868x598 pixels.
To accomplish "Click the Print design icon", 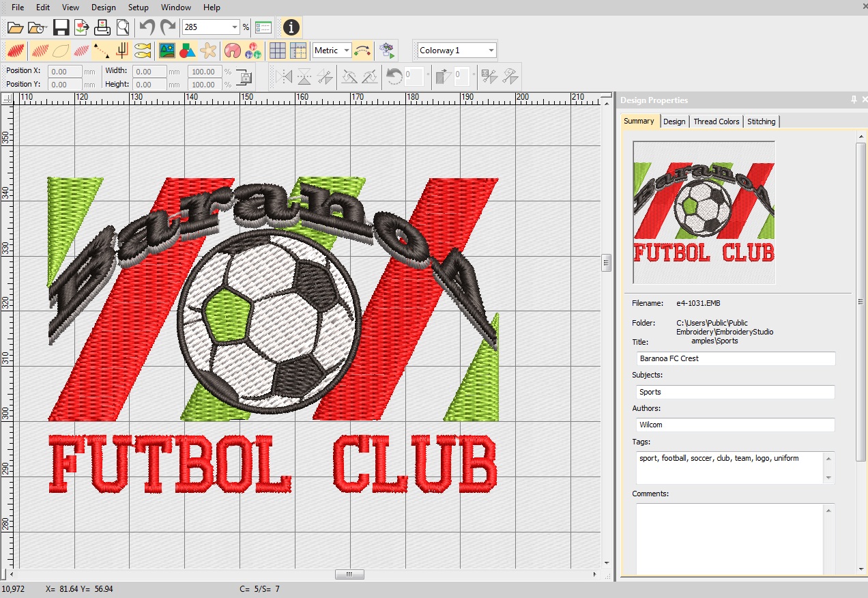I will tap(101, 27).
